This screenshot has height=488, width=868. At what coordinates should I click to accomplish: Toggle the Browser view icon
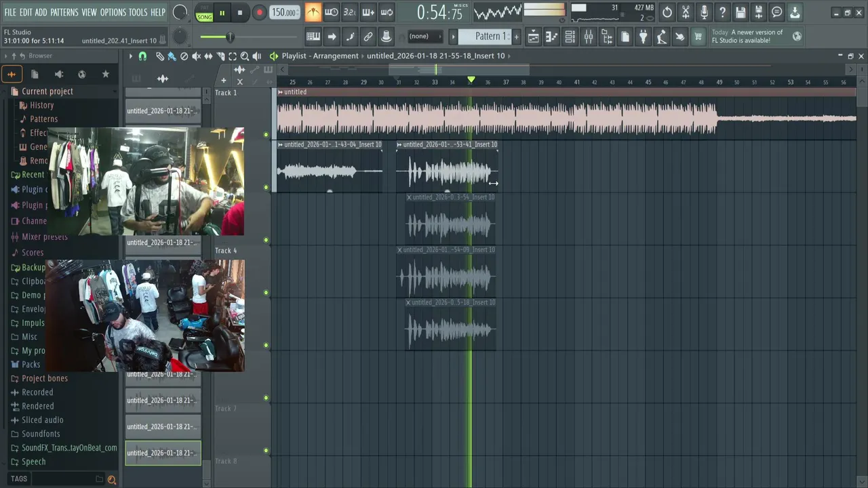pyautogui.click(x=607, y=37)
